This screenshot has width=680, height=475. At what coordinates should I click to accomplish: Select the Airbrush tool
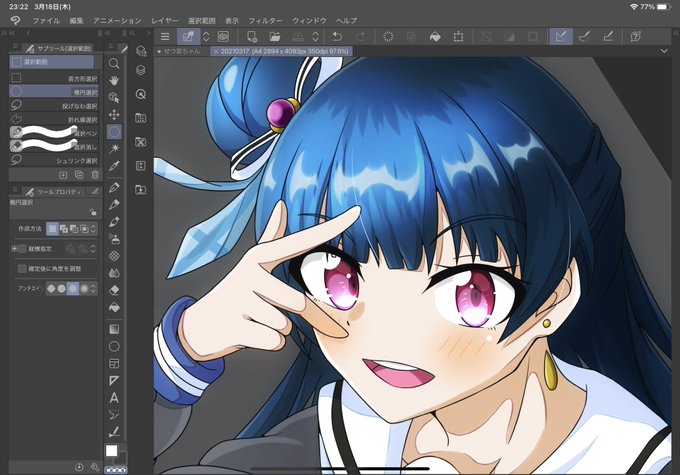(x=114, y=239)
